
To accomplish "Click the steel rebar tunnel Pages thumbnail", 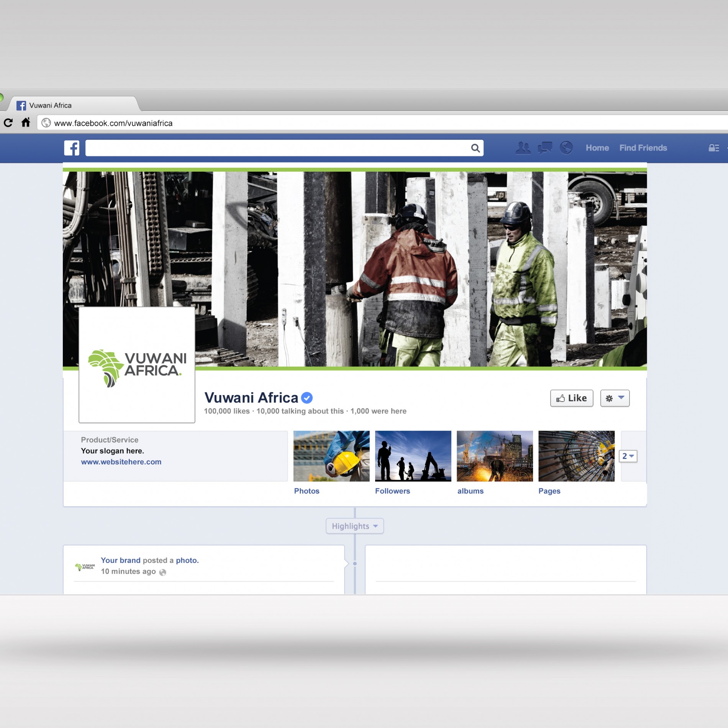I will [576, 456].
